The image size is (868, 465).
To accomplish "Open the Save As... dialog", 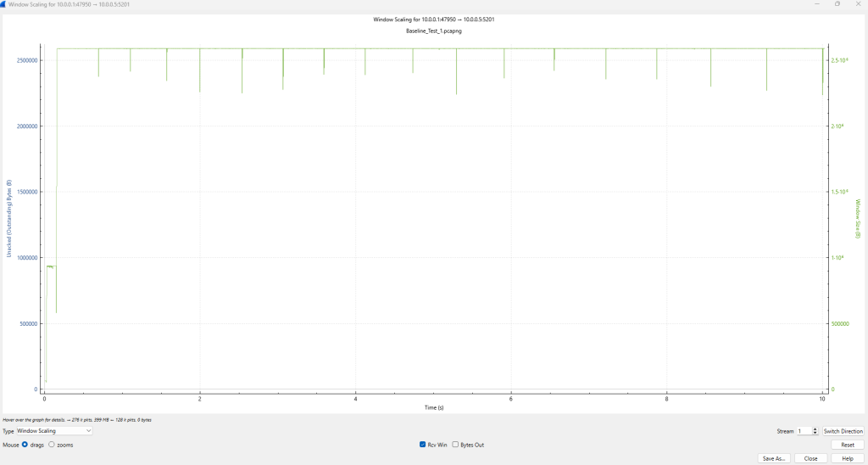I will click(x=774, y=458).
